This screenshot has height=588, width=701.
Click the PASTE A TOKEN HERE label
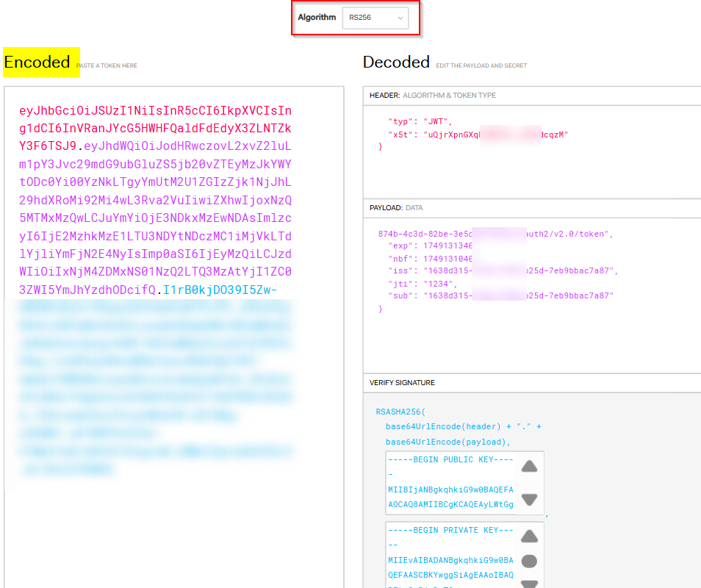click(x=107, y=65)
